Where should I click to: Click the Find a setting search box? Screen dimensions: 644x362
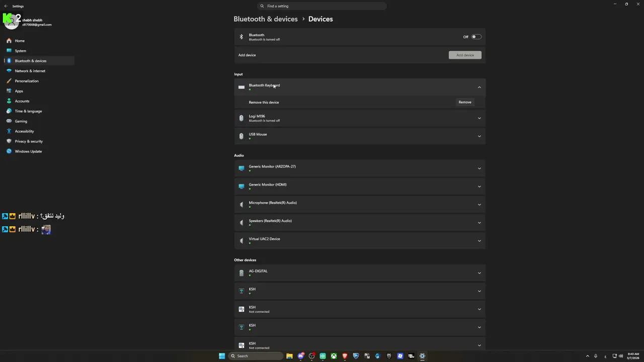(322, 6)
